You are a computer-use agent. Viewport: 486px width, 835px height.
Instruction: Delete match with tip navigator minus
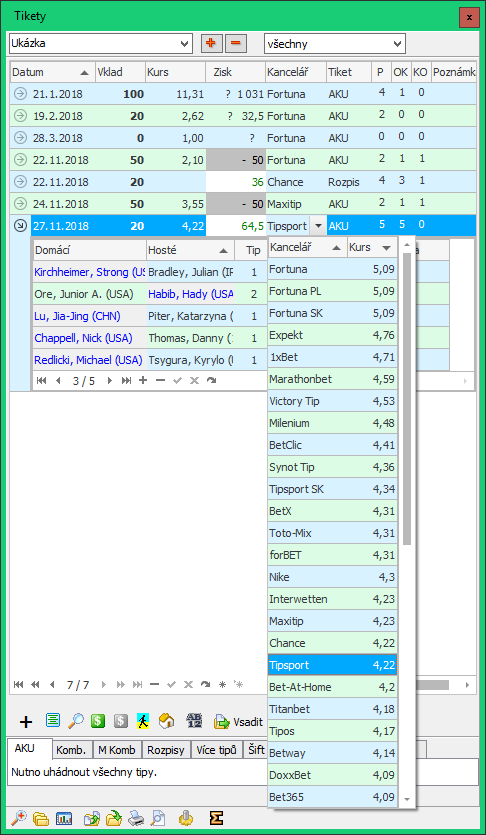(159, 380)
